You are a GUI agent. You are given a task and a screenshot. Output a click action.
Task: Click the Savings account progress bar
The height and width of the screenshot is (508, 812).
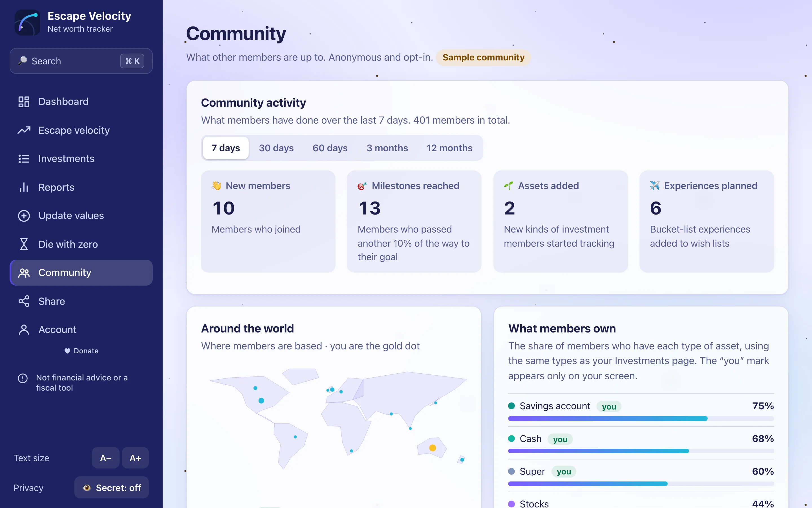[x=641, y=419]
